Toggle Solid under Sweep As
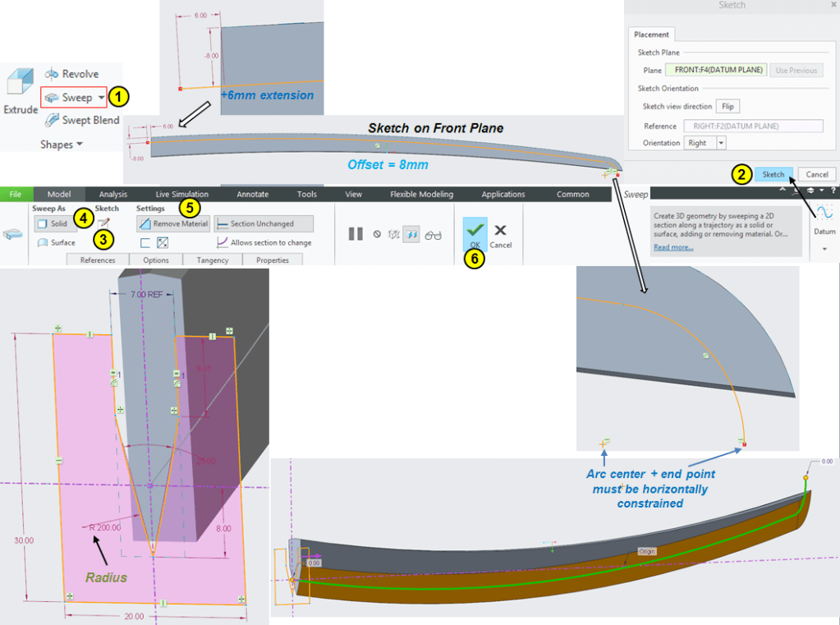This screenshot has width=840, height=625. tap(51, 223)
